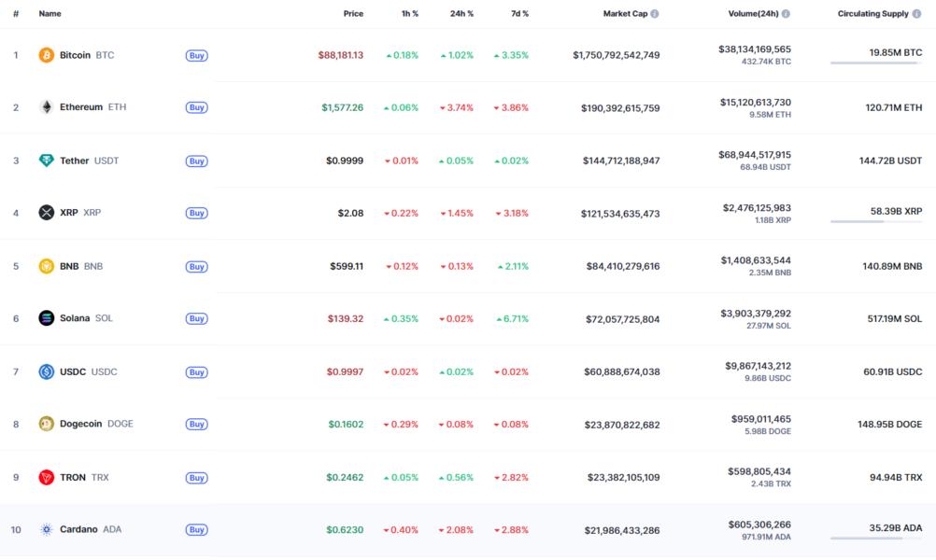The height and width of the screenshot is (560, 936).
Task: Click the XRP logo icon
Action: [x=46, y=213]
